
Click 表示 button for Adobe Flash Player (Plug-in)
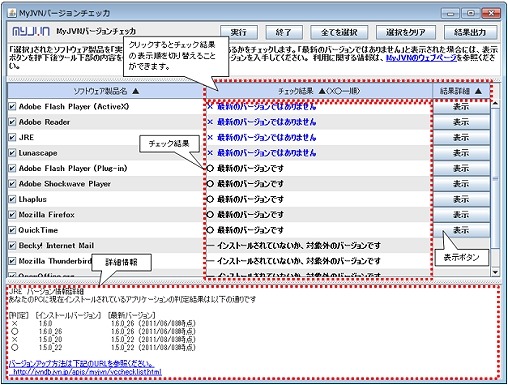click(x=461, y=168)
